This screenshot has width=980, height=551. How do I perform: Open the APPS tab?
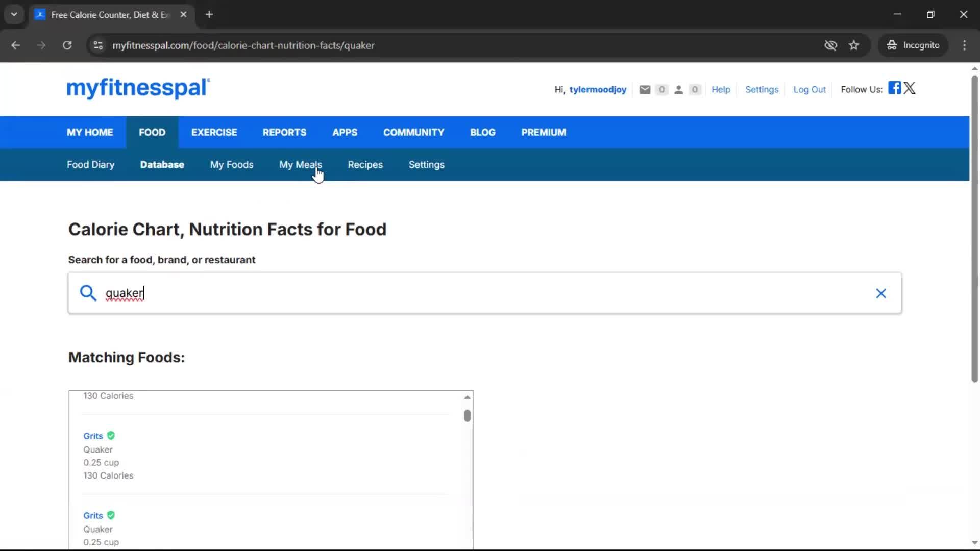[345, 132]
